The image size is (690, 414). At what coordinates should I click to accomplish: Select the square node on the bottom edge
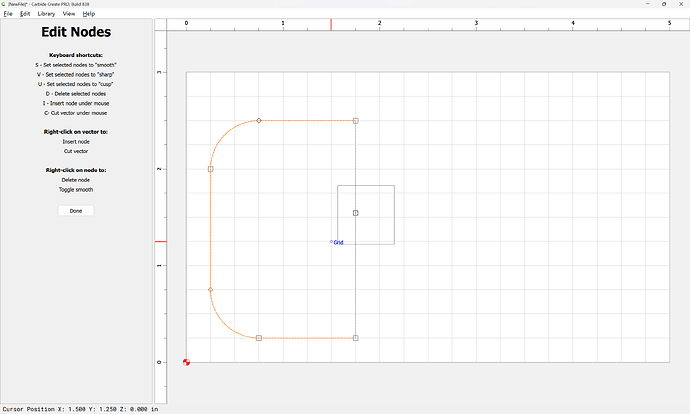point(259,338)
